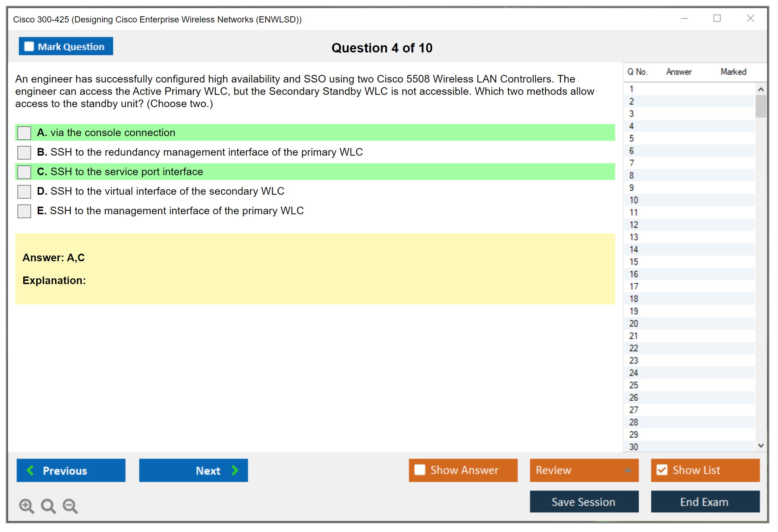Click the Save Session button
This screenshot has width=778, height=532.
[584, 502]
